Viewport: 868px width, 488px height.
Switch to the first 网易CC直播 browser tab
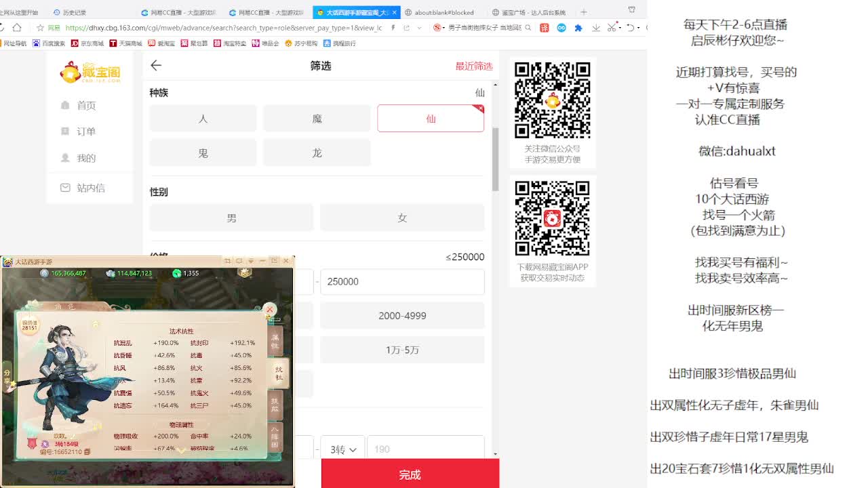[178, 12]
